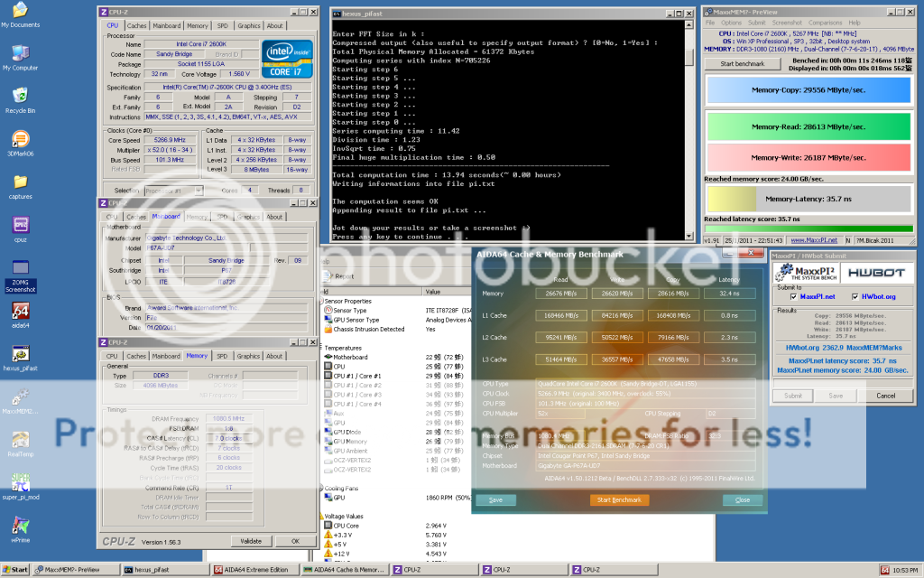This screenshot has height=578, width=924.
Task: Select the hexus_pifast desktop icon
Action: click(x=20, y=358)
